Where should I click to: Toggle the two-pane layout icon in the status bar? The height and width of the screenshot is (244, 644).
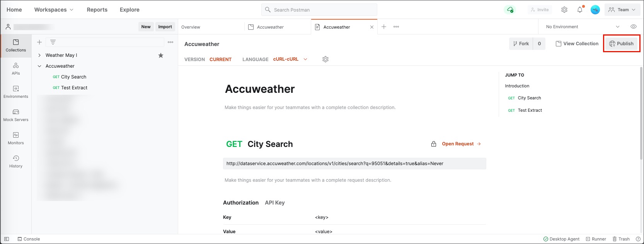click(x=7, y=239)
